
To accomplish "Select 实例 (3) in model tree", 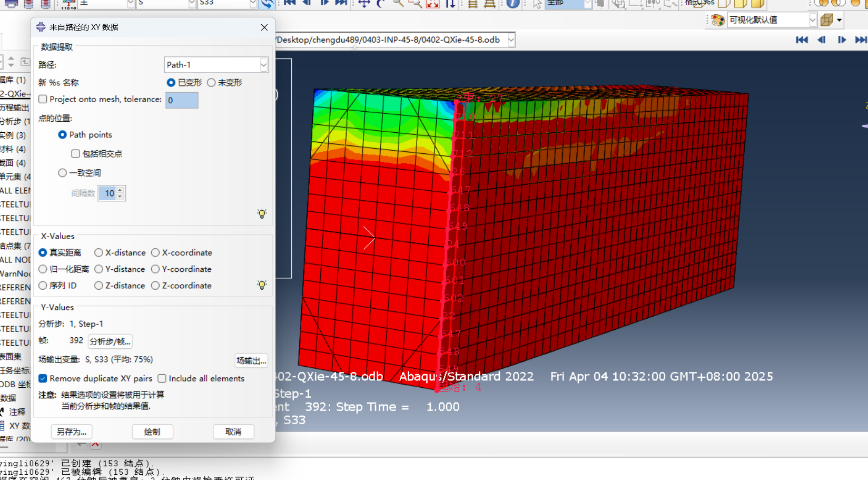I will click(x=13, y=135).
